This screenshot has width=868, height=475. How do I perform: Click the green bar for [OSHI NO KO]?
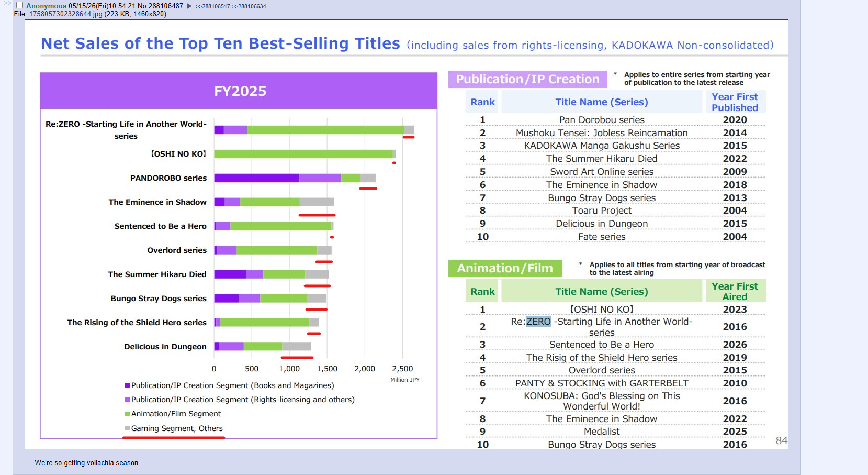pos(303,154)
